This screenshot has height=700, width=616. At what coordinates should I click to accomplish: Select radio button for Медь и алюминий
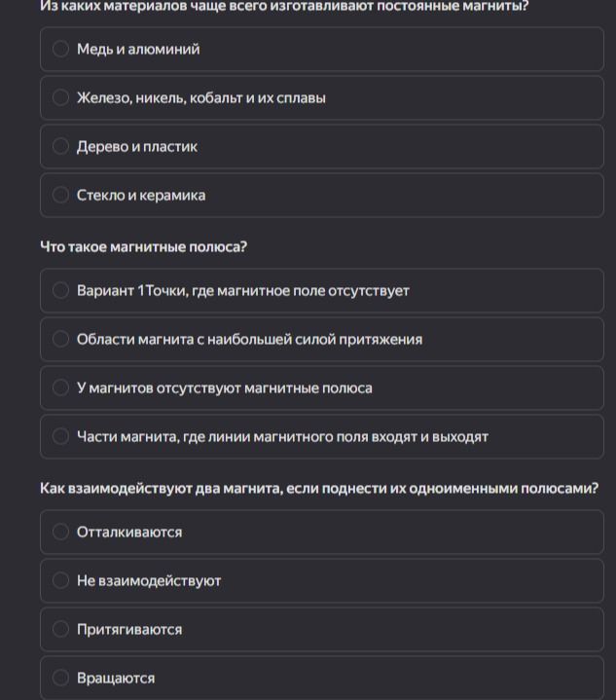pos(60,49)
